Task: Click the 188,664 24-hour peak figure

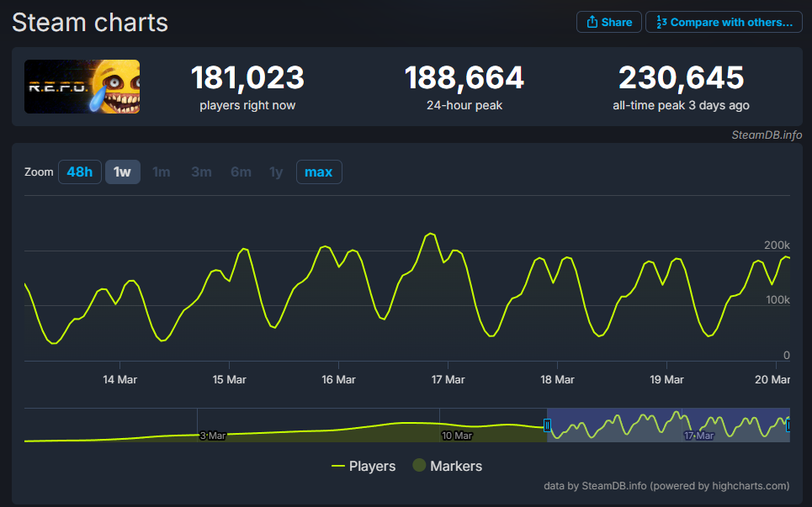Action: 464,77
